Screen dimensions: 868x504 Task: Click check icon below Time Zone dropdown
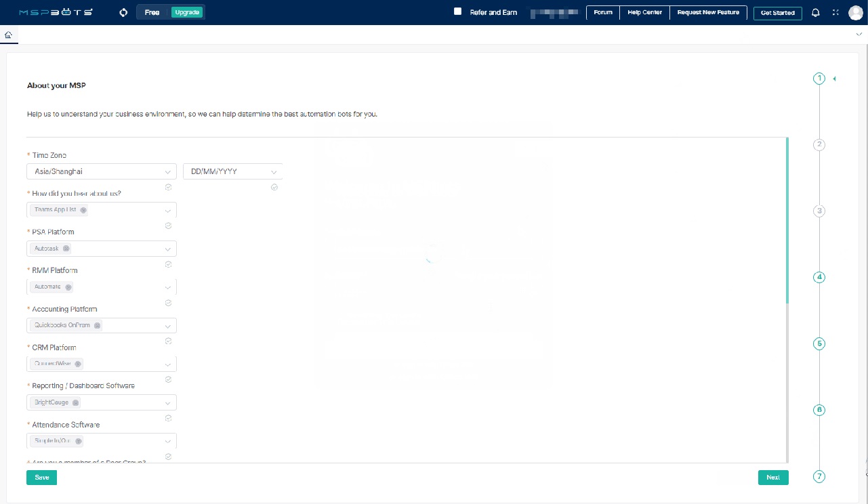[168, 188]
